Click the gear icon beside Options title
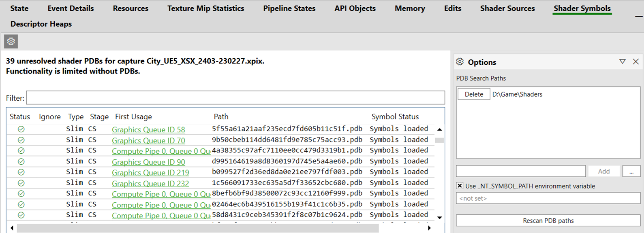Screen dimensions: 644x233 (x=460, y=62)
